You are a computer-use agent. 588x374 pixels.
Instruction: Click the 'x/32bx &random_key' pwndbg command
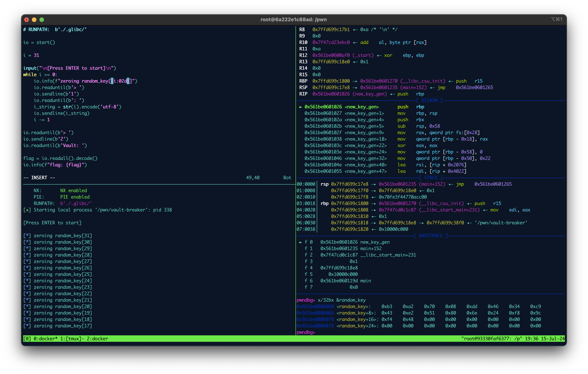[342, 300]
